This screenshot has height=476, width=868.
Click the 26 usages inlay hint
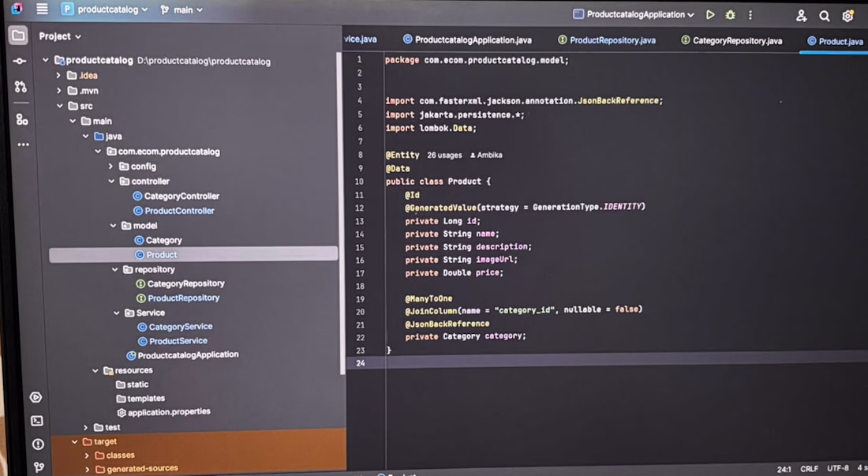[x=444, y=155]
